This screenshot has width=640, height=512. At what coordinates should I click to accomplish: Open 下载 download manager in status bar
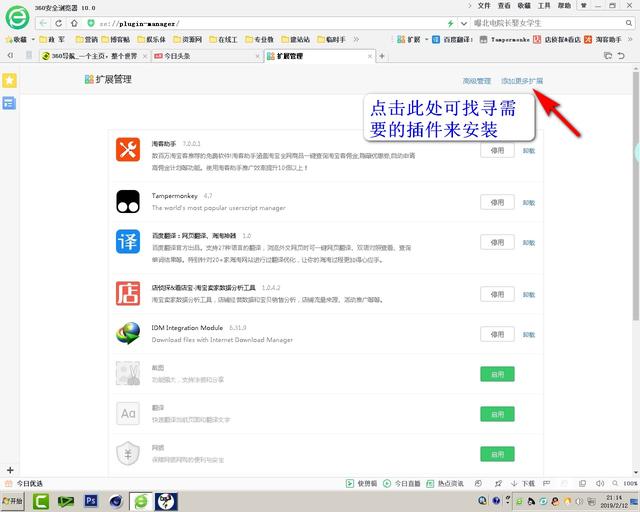[523, 483]
